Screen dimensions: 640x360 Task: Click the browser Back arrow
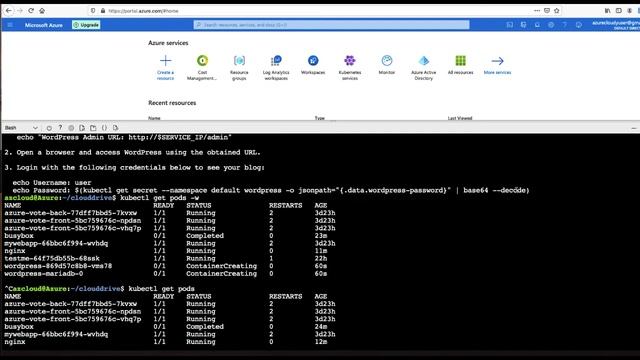(9, 11)
